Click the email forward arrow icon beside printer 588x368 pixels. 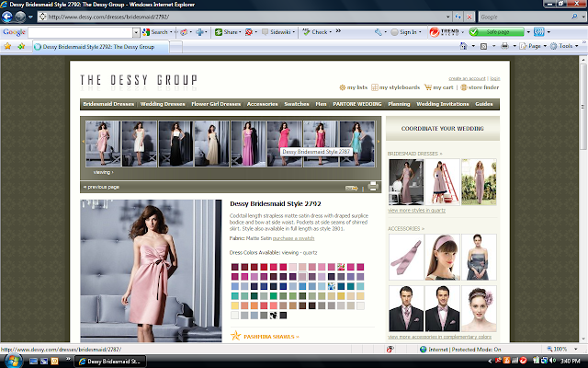pyautogui.click(x=352, y=188)
